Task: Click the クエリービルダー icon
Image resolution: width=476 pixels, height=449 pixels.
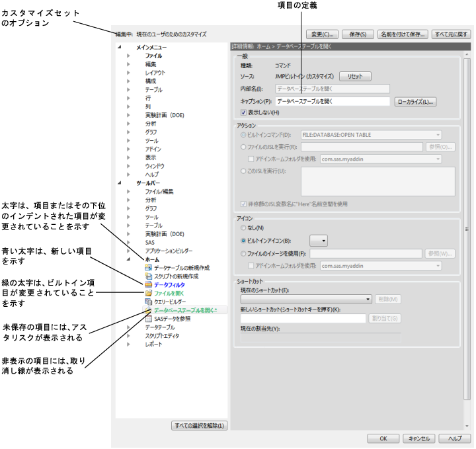Action: [x=148, y=302]
